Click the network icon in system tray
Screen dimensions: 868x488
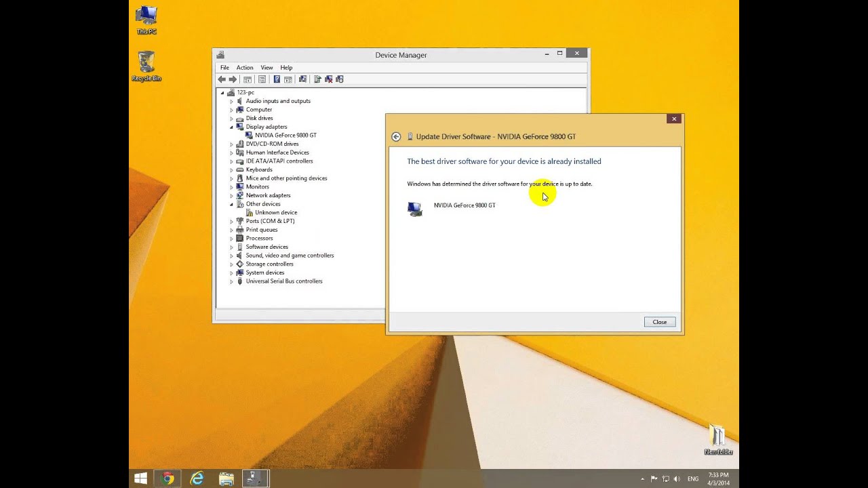click(x=666, y=479)
